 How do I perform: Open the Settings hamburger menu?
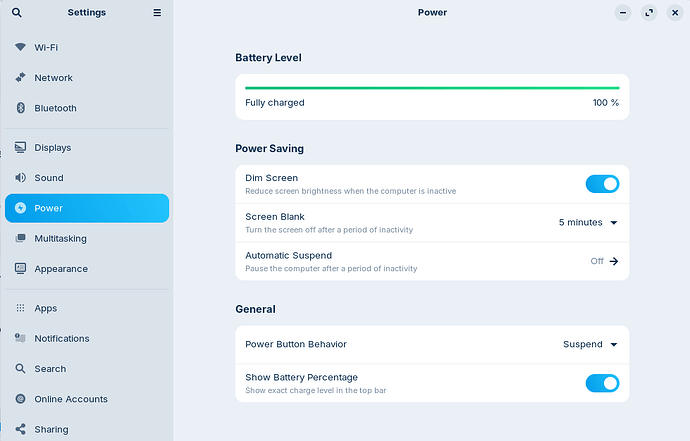(157, 13)
